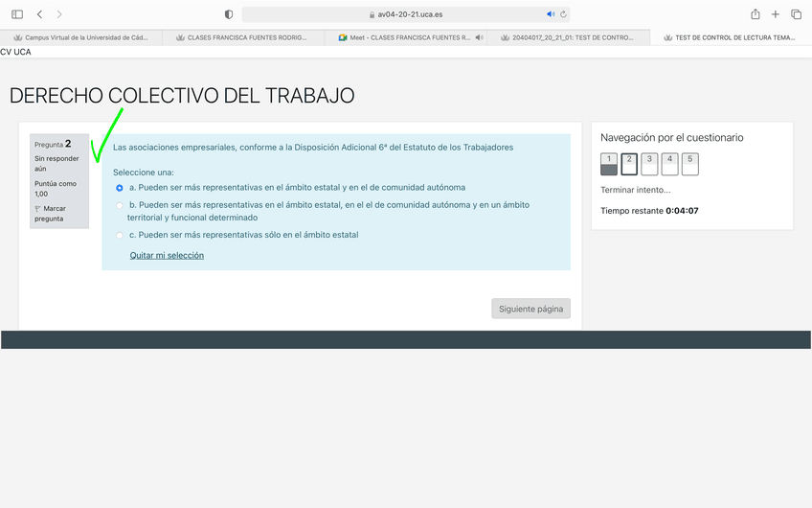812x508 pixels.
Task: Click the DERECHO COLECTIVO DEL TRABAJO heading
Action: [182, 96]
